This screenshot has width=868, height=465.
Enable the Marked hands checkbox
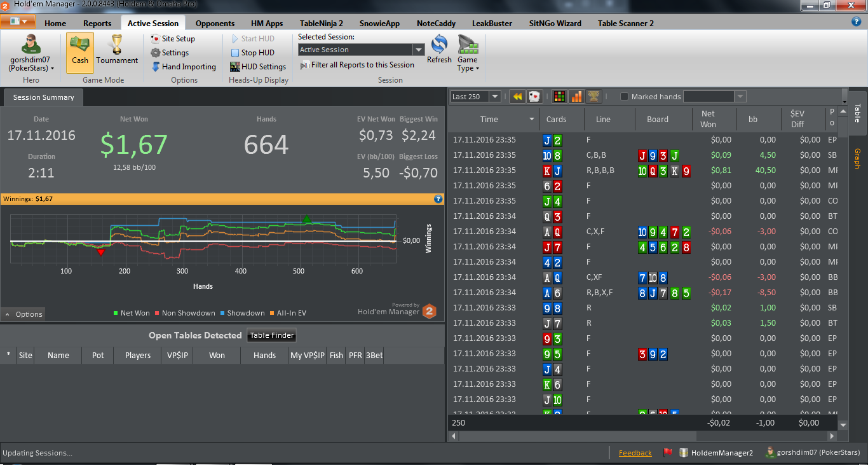pyautogui.click(x=624, y=97)
